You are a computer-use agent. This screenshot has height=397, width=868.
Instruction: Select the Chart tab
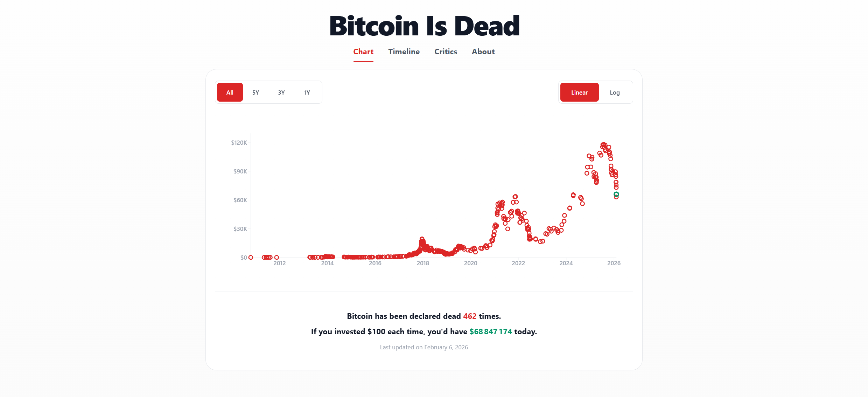point(363,52)
